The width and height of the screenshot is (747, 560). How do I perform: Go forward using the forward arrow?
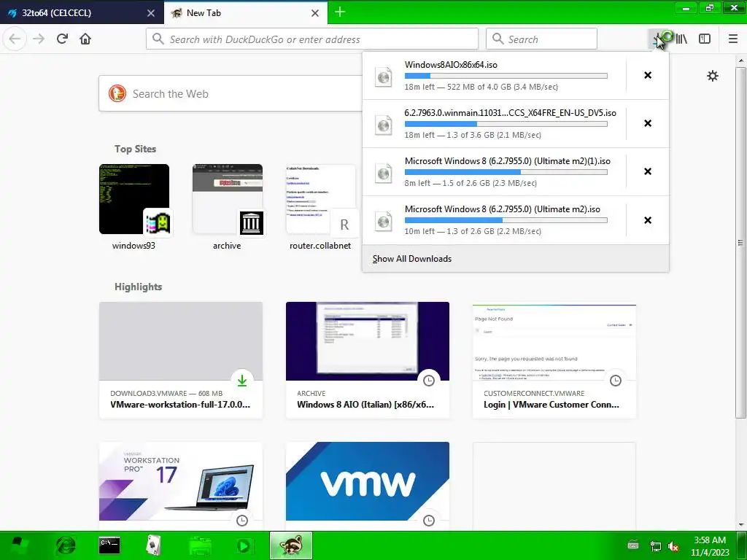click(39, 39)
